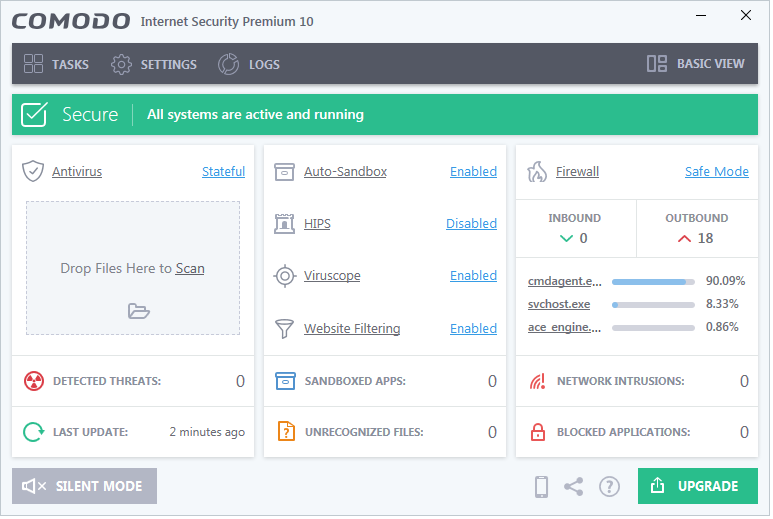Open Website Filtering Enabled status dropdown
The width and height of the screenshot is (773, 519).
click(474, 329)
